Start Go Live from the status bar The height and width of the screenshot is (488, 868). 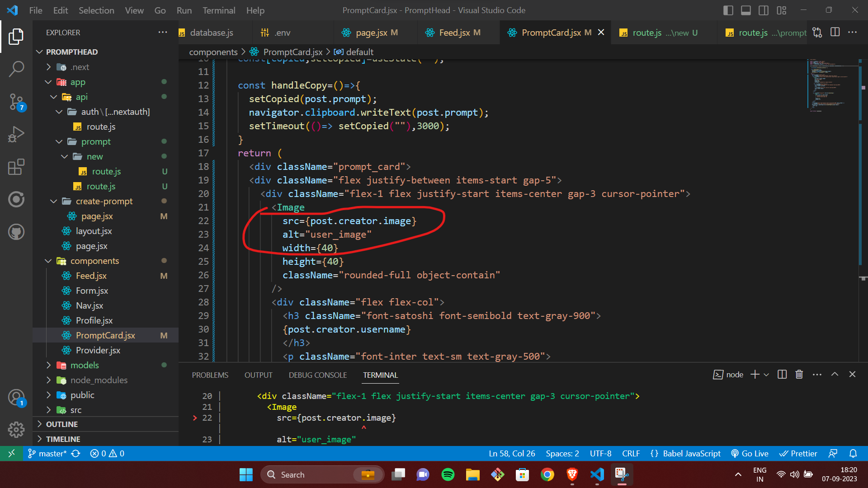[750, 453]
